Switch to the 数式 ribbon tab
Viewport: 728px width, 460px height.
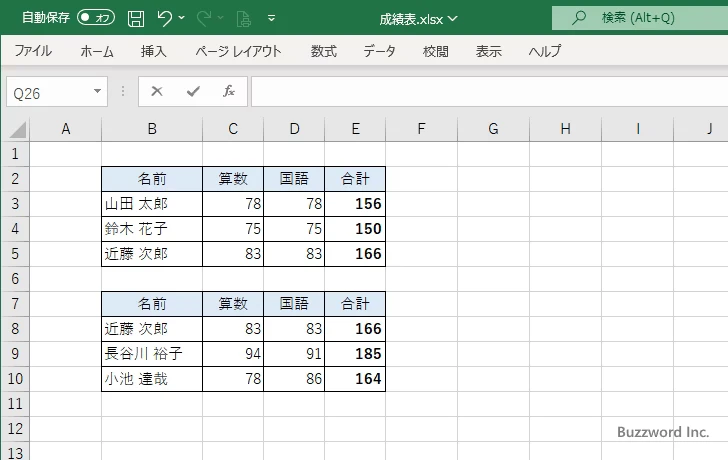pyautogui.click(x=323, y=51)
